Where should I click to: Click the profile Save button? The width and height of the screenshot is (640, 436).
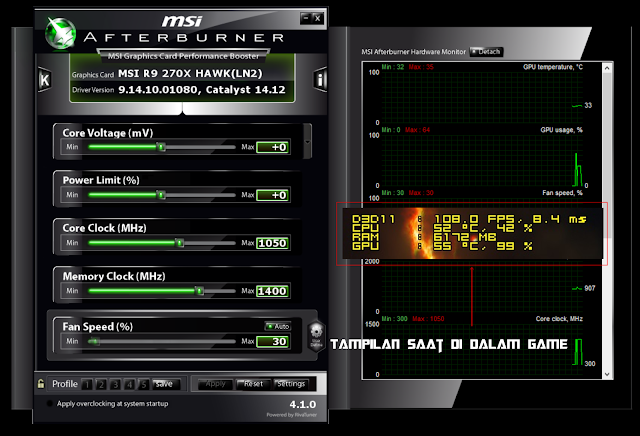tap(164, 384)
